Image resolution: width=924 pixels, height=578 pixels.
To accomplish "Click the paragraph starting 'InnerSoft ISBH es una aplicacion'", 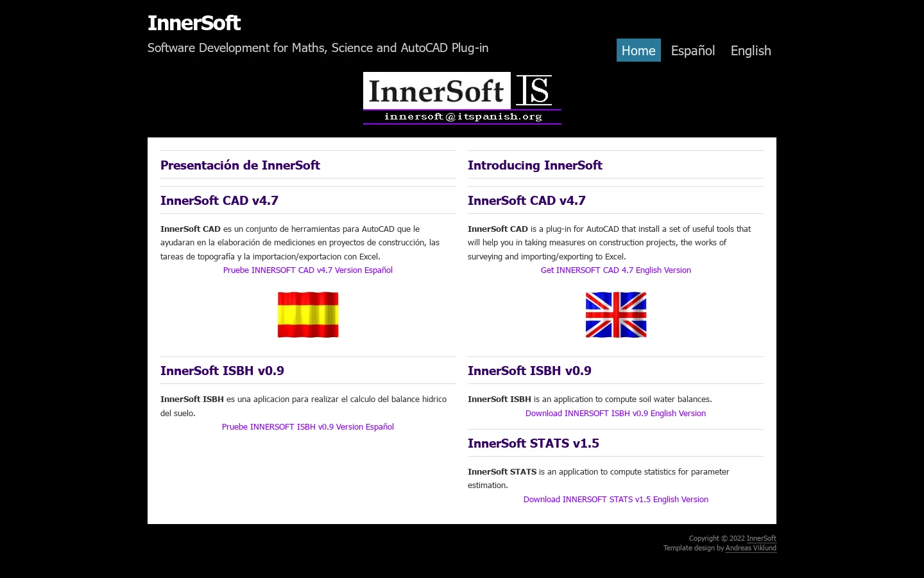I will [304, 406].
